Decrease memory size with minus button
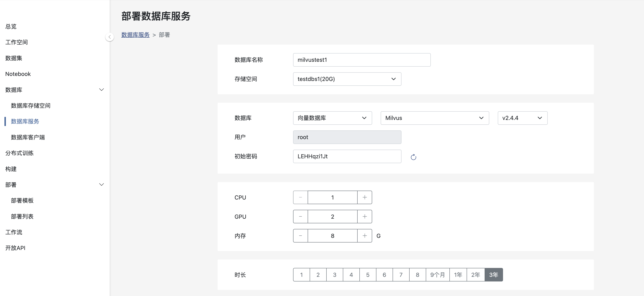This screenshot has height=296, width=644. tap(300, 236)
